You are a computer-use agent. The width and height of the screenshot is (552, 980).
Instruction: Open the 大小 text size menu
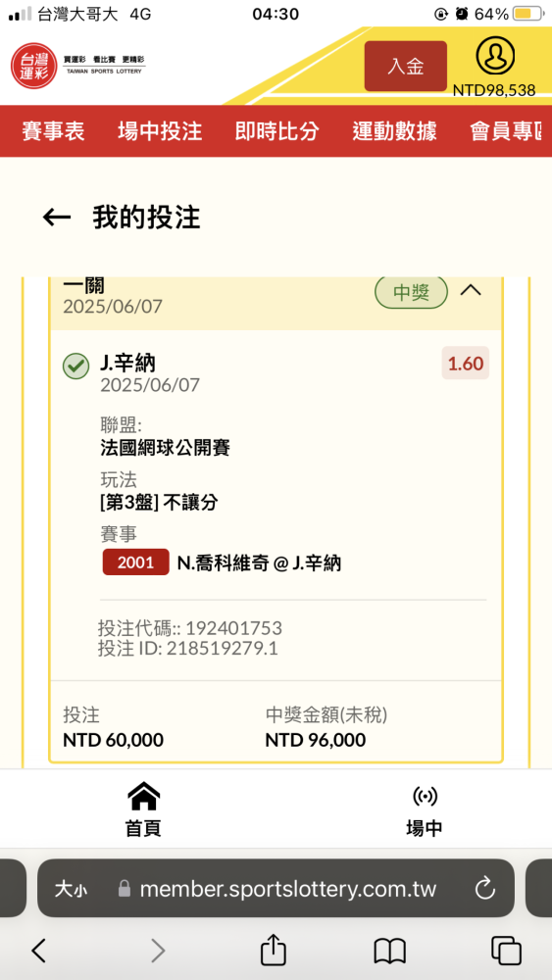(x=71, y=889)
